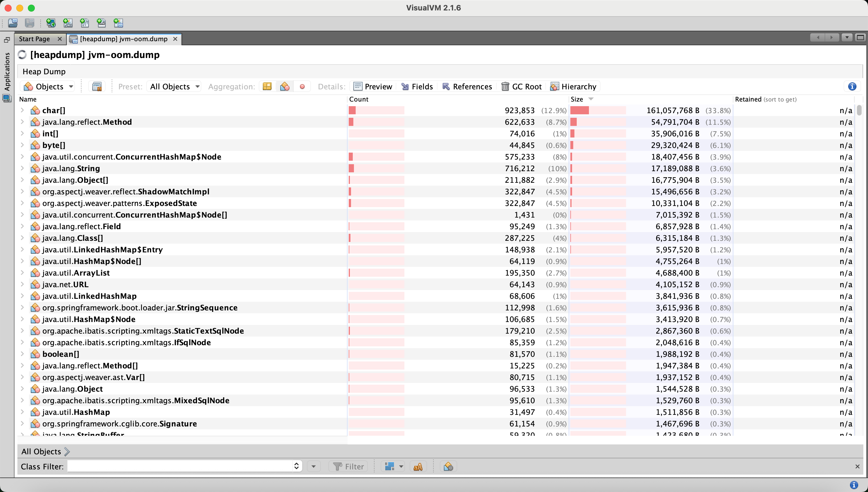
Task: Click the vertical scrollbar thumb
Action: [859, 110]
